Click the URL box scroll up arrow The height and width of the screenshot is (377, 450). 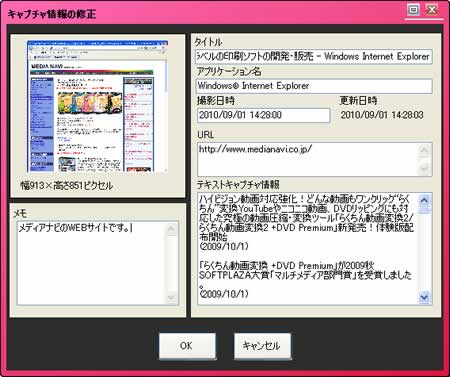425,150
